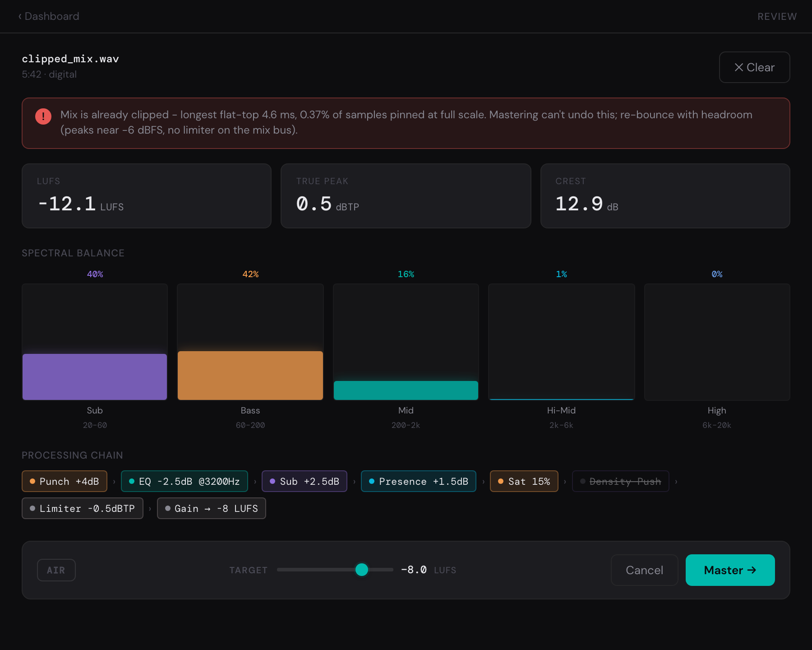Open the REVIEW tab label
The image size is (812, 650).
[x=777, y=16]
